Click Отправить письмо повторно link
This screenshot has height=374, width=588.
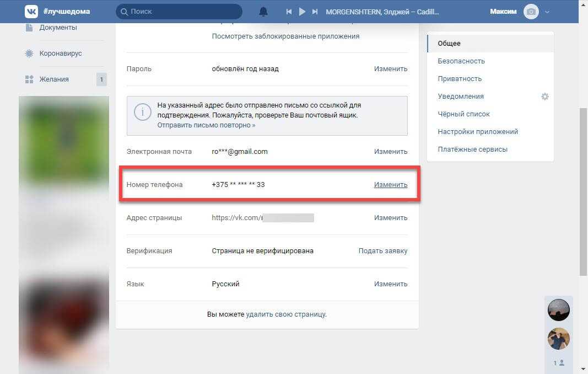pos(206,125)
